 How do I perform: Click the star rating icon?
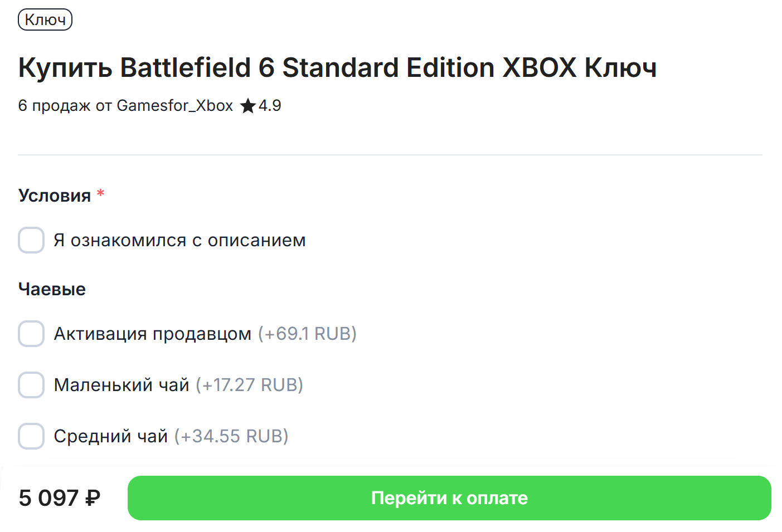(247, 105)
